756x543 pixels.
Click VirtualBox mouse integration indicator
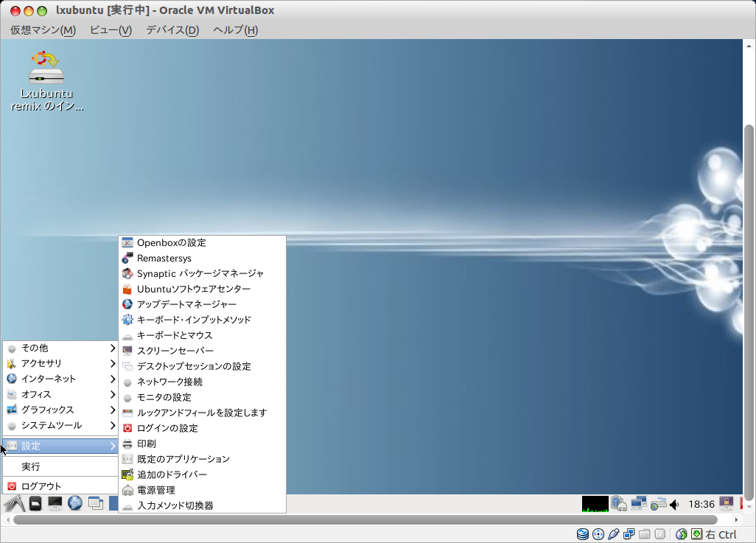coord(682,534)
